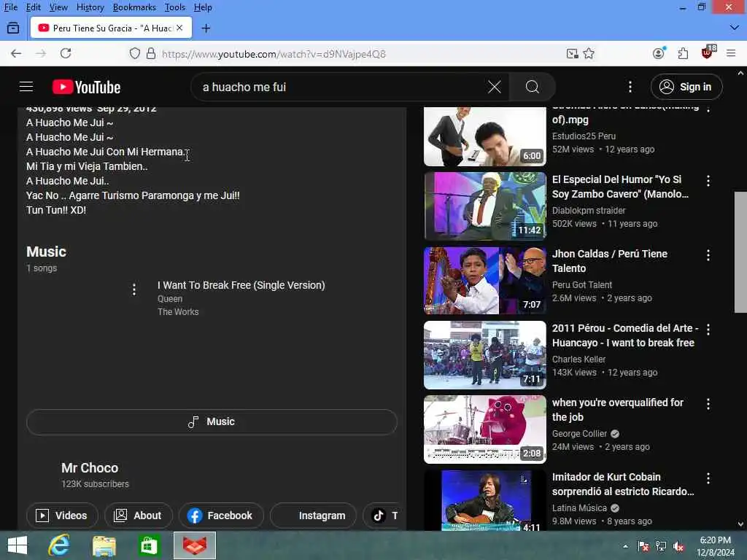Open the File menu
The image size is (747, 560).
(x=10, y=7)
